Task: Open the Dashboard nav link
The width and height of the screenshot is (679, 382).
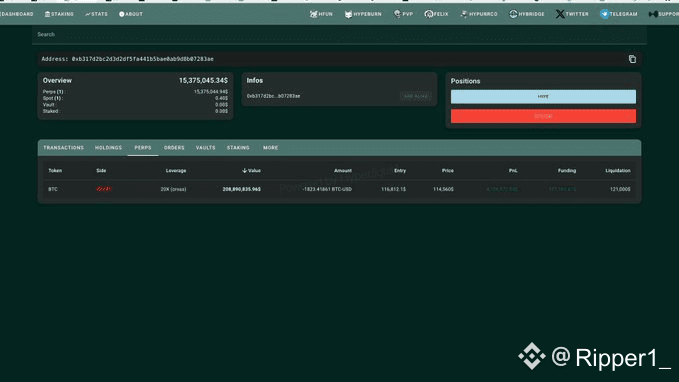Action: 16,14
